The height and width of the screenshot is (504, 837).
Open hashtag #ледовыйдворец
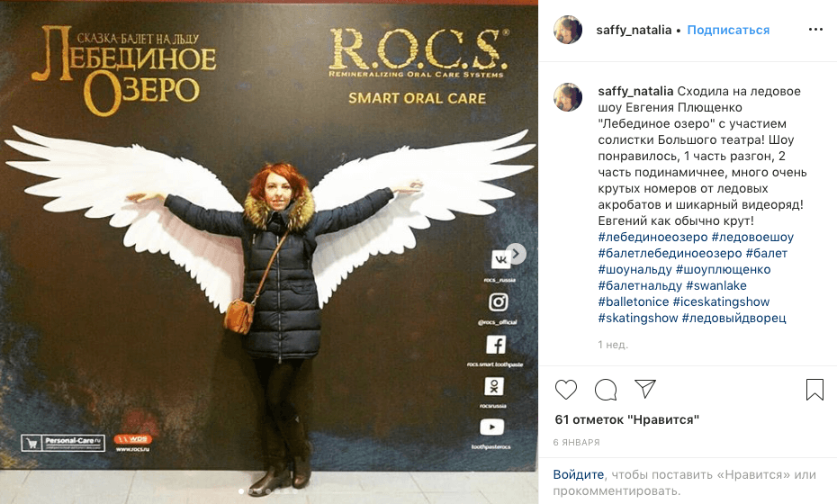[x=734, y=319]
